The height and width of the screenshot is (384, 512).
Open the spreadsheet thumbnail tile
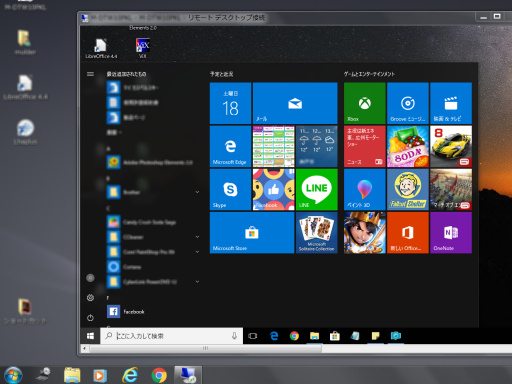tap(274, 146)
